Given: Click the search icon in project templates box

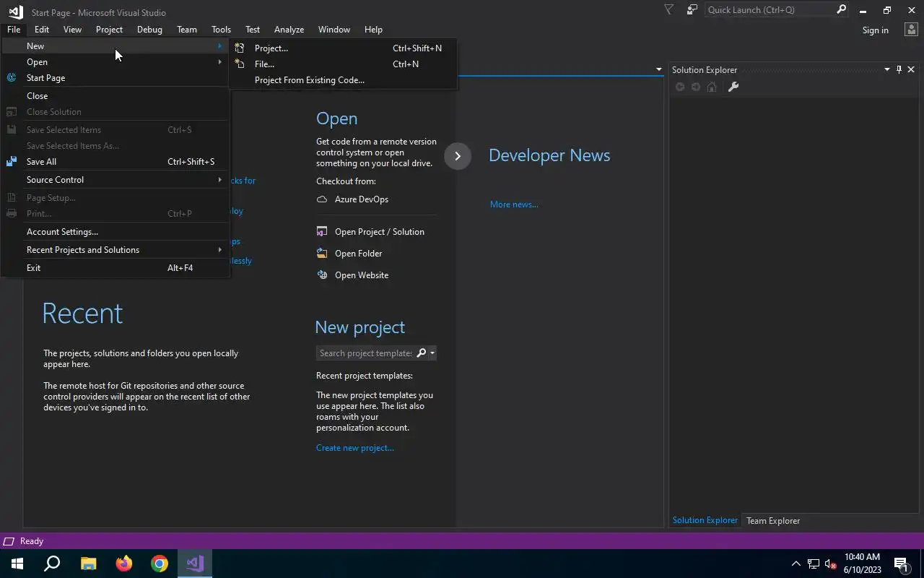Looking at the screenshot, I should tap(422, 353).
